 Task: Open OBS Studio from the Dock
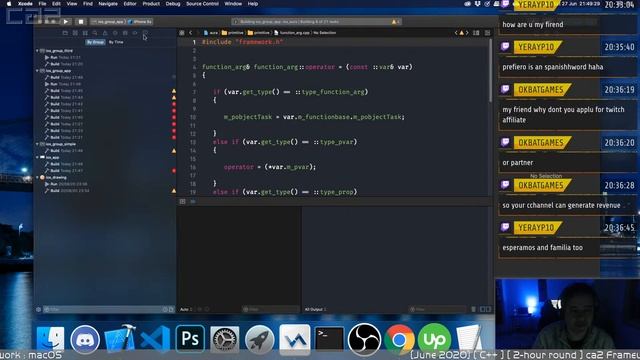click(364, 339)
